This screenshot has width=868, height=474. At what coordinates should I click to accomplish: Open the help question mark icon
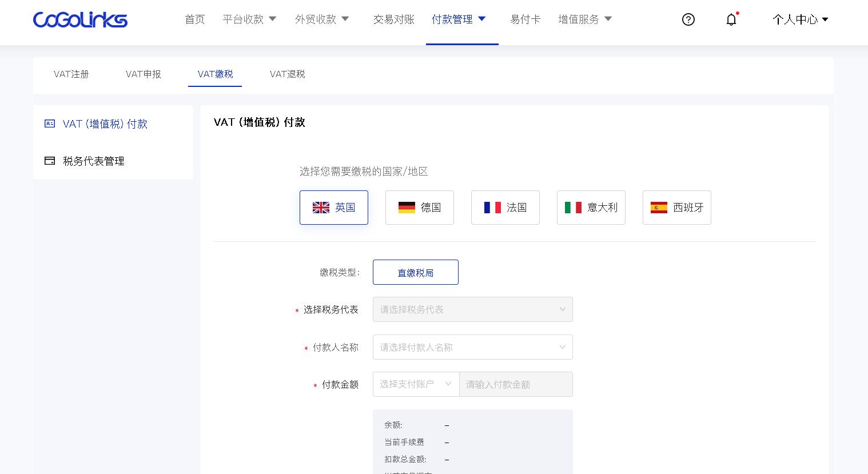[688, 19]
